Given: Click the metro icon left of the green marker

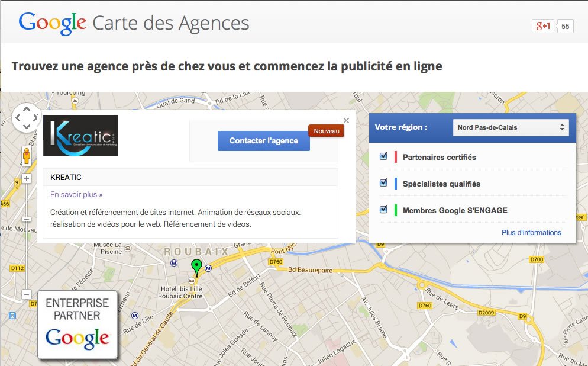Looking at the screenshot, I should [x=174, y=263].
